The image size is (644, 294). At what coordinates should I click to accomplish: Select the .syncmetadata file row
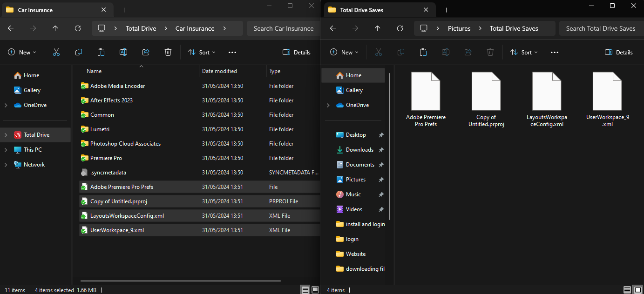199,173
